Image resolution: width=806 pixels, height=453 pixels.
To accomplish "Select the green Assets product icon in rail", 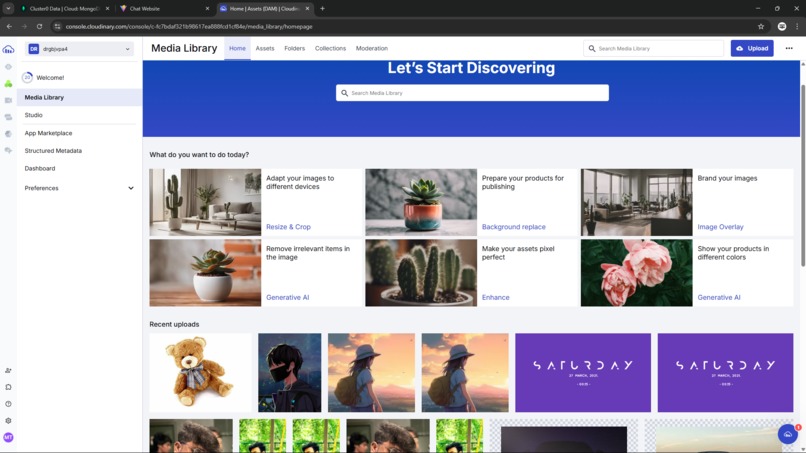I will click(8, 83).
